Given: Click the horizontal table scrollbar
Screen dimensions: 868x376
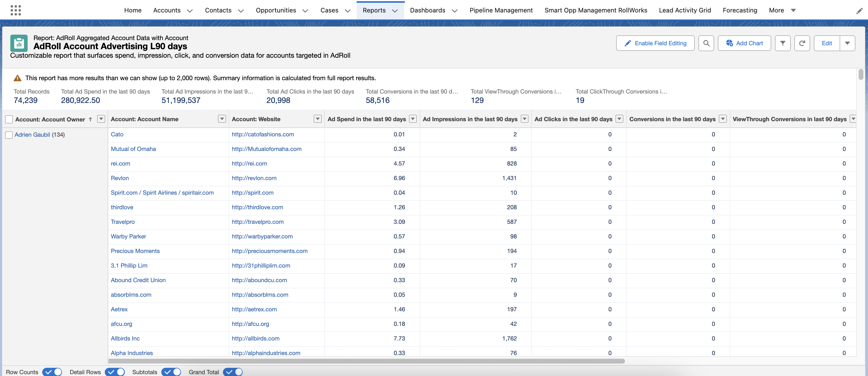Looking at the screenshot, I should (366, 361).
